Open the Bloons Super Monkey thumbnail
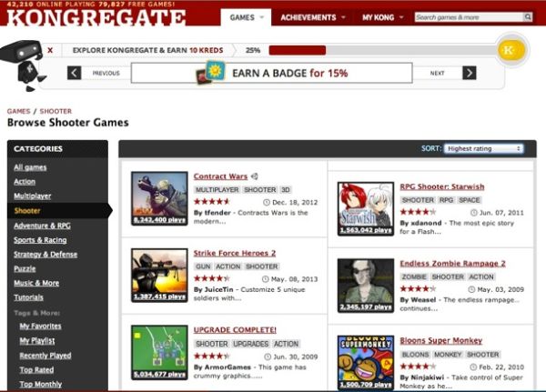 pyautogui.click(x=366, y=361)
